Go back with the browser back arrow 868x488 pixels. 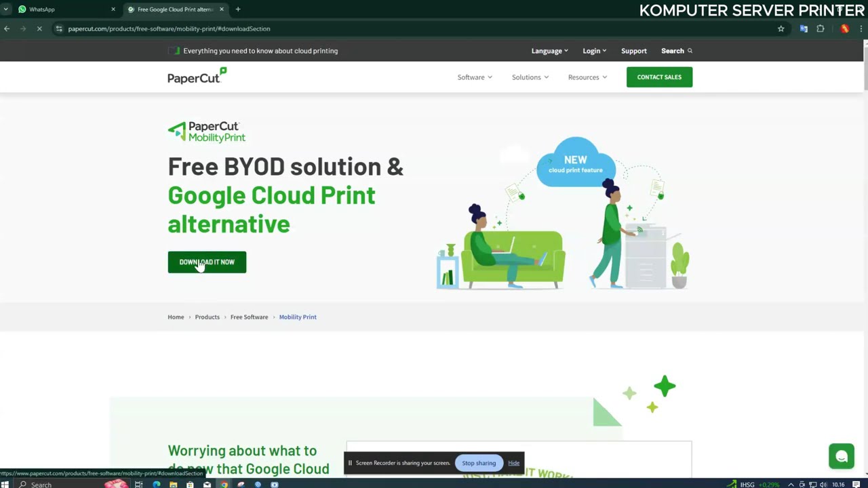[7, 28]
